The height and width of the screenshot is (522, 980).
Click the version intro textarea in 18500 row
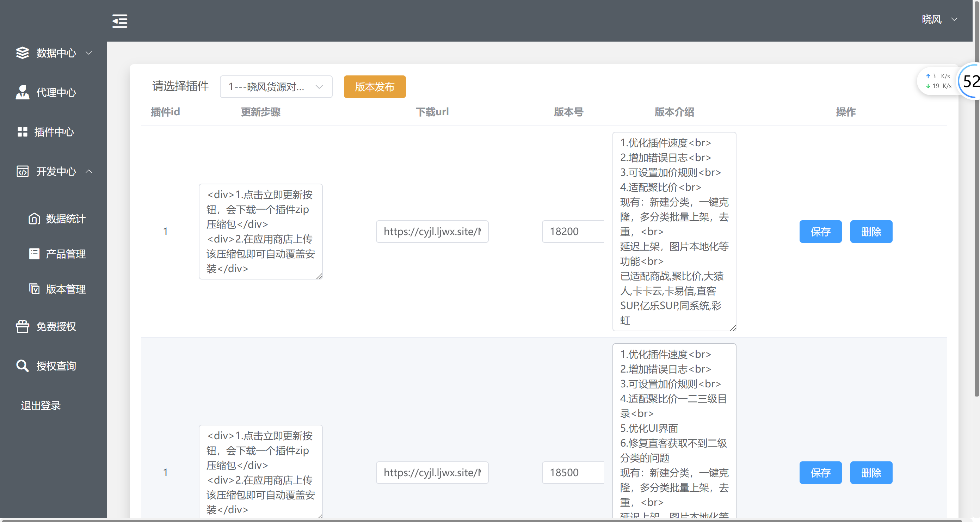tap(674, 431)
